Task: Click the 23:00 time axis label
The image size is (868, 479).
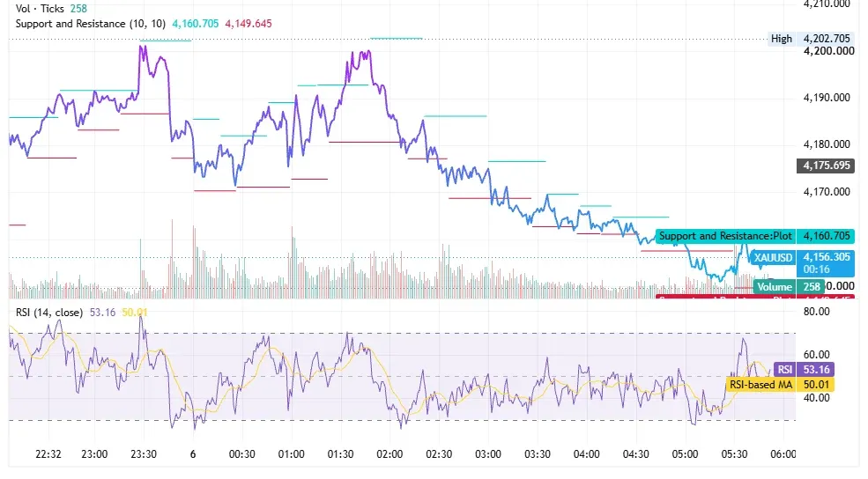Action: point(94,454)
